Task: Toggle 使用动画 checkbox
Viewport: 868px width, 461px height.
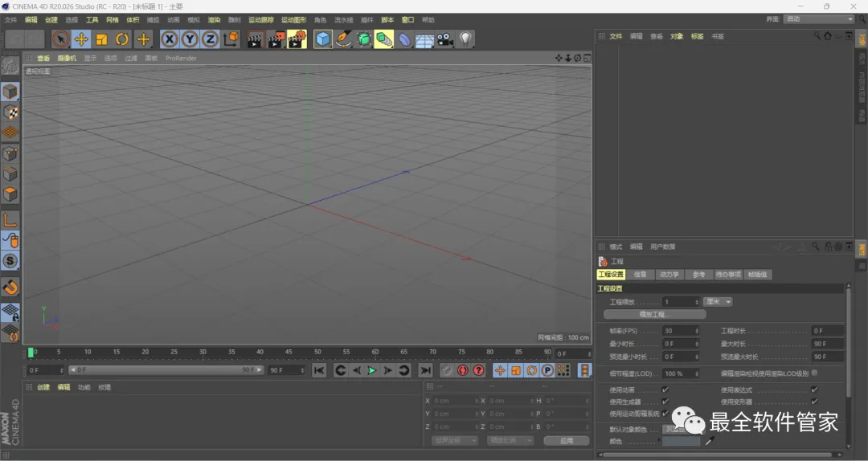Action: (x=665, y=390)
